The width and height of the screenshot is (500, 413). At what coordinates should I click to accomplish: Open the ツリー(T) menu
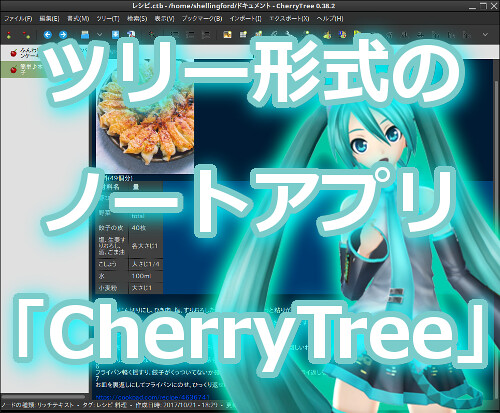point(108,19)
